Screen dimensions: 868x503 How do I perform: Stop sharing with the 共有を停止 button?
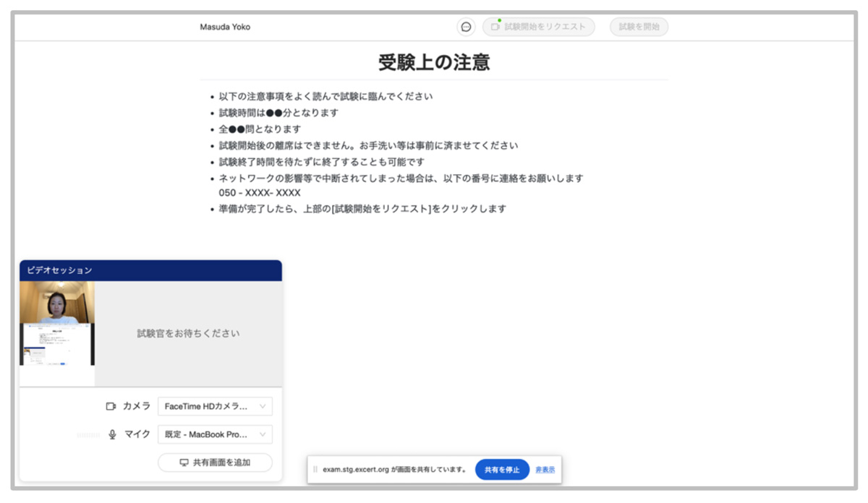502,470
